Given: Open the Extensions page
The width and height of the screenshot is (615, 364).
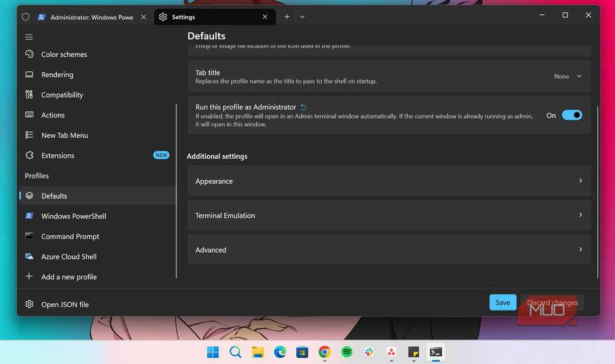Looking at the screenshot, I should (x=97, y=156).
